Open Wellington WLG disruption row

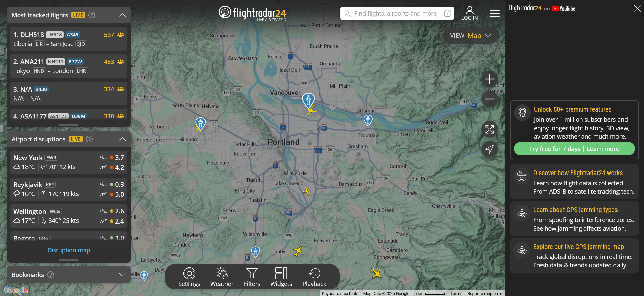coord(69,216)
